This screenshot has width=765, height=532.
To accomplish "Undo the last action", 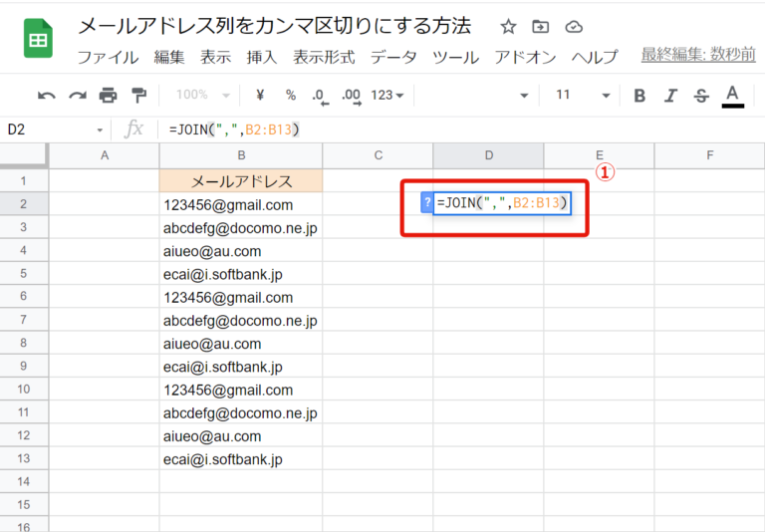I will [47, 96].
